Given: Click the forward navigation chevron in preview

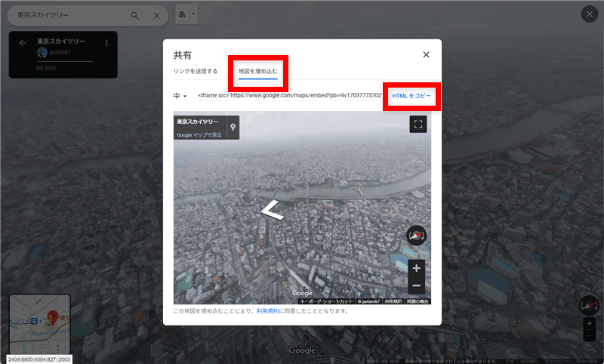Looking at the screenshot, I should tap(272, 210).
